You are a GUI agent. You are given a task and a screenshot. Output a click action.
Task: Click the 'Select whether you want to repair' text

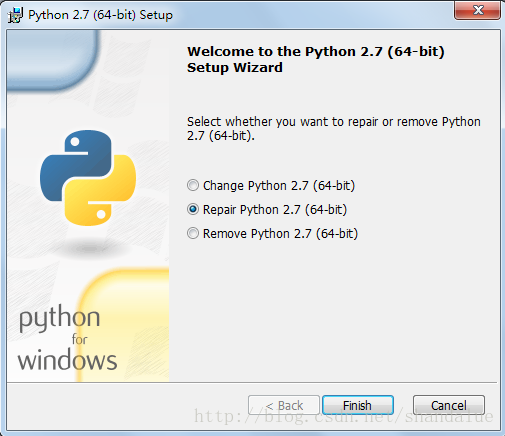coord(334,129)
